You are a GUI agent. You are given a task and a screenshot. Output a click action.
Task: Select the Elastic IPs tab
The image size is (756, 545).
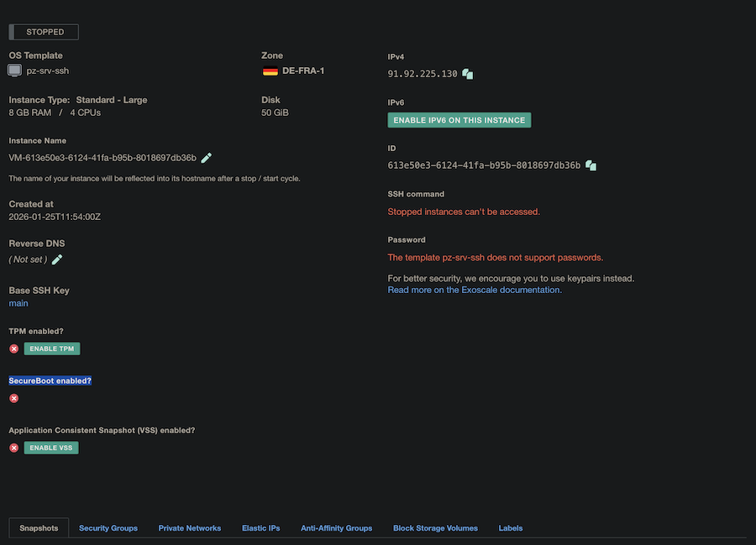(261, 528)
